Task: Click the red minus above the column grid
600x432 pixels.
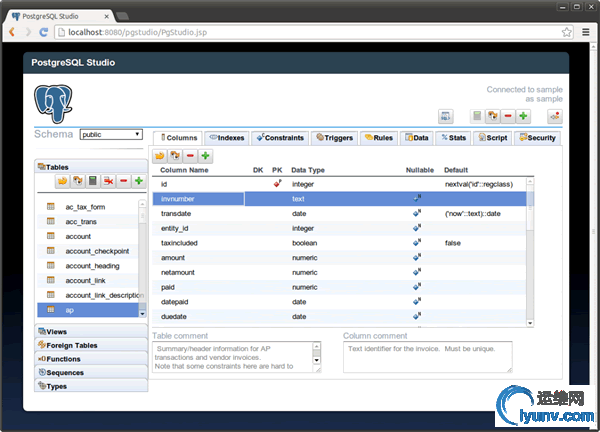Action: [x=190, y=156]
